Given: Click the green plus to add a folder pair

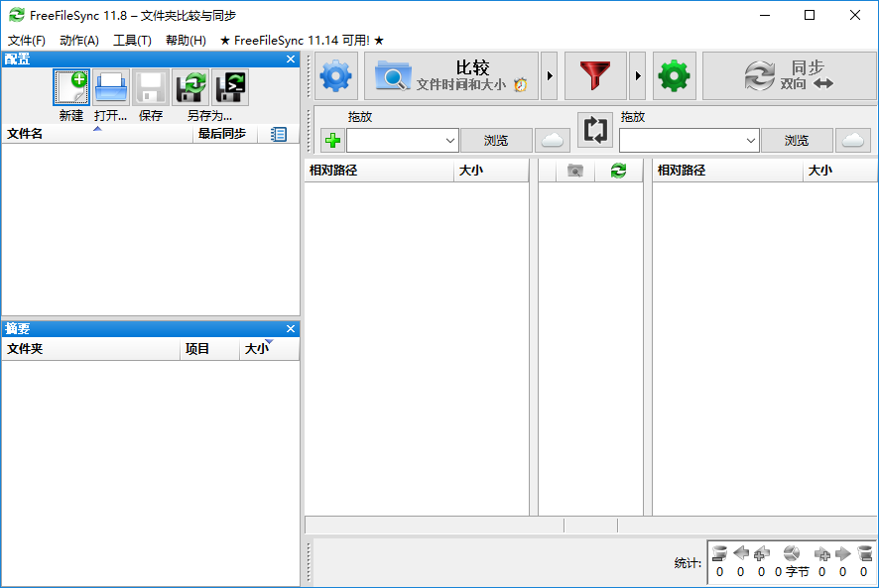Looking at the screenshot, I should click(x=331, y=140).
